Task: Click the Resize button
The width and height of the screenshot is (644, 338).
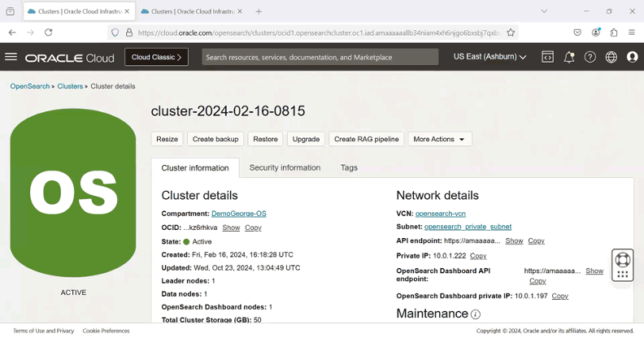Action: pyautogui.click(x=168, y=139)
